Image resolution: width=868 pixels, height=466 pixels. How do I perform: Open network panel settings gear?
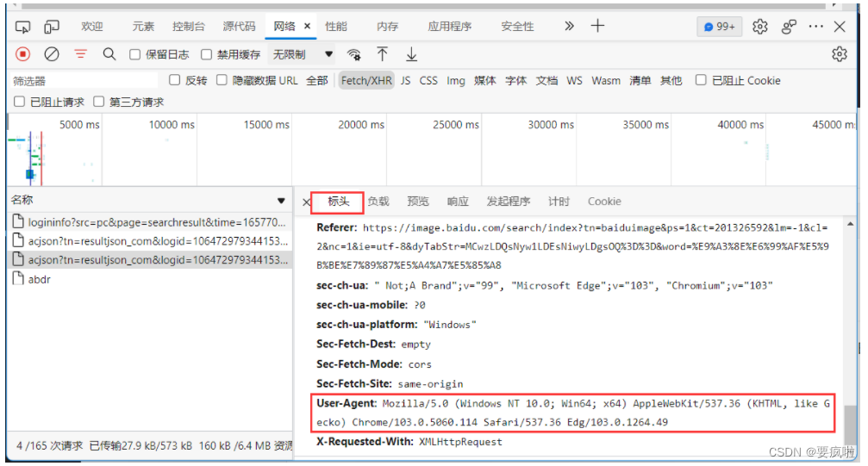coord(840,54)
